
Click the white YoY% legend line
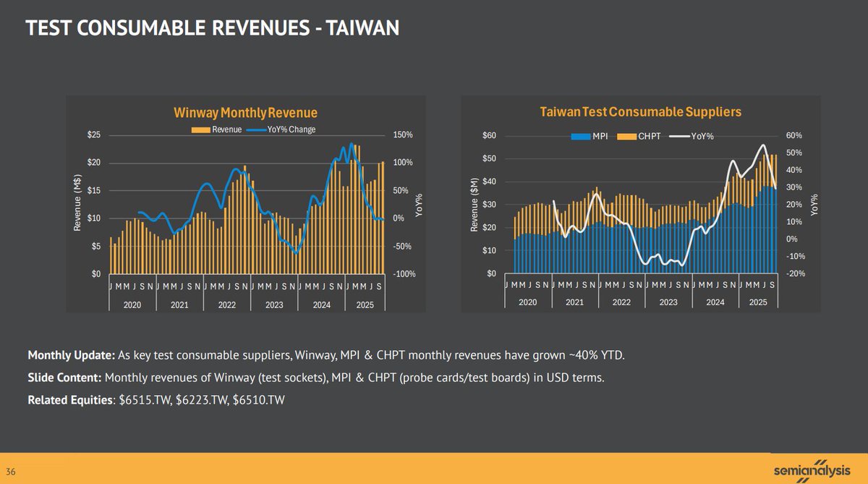pos(678,136)
